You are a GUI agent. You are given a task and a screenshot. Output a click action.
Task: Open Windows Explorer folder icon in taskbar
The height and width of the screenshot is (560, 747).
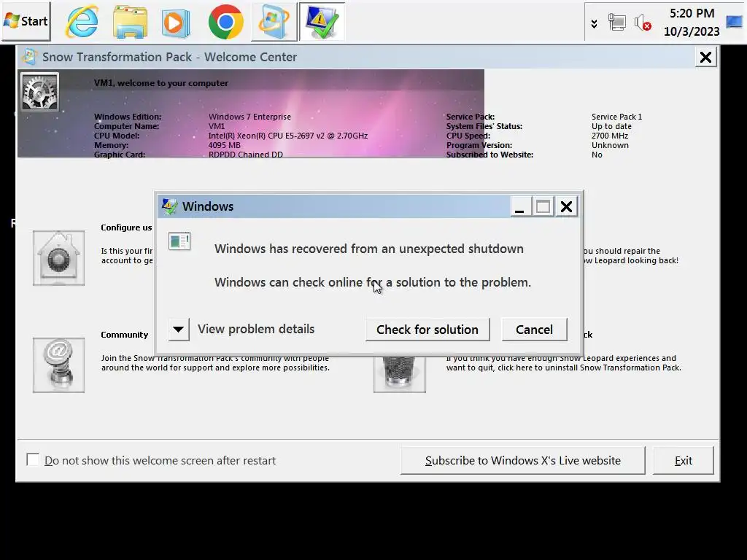pyautogui.click(x=130, y=22)
